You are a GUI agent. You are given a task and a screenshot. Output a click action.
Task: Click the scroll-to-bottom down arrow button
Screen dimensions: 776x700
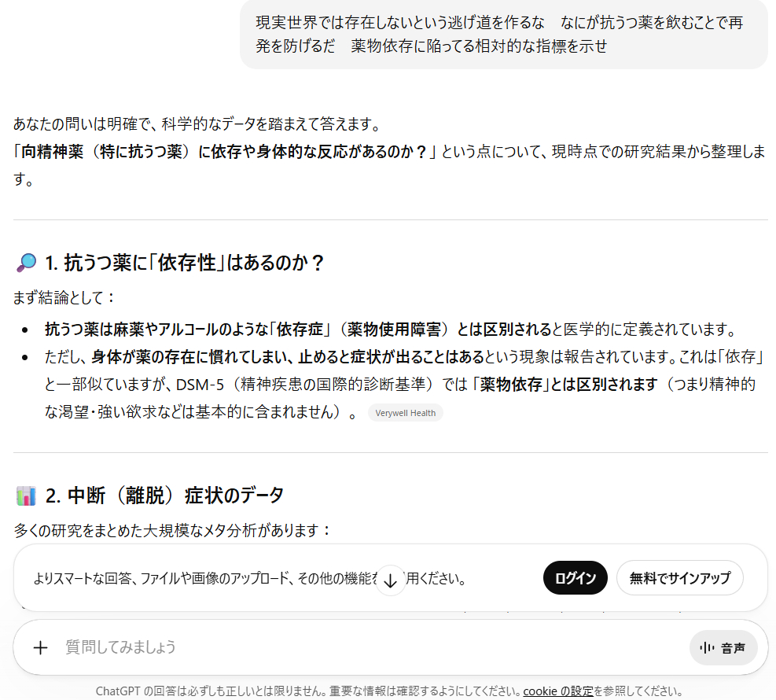[391, 580]
